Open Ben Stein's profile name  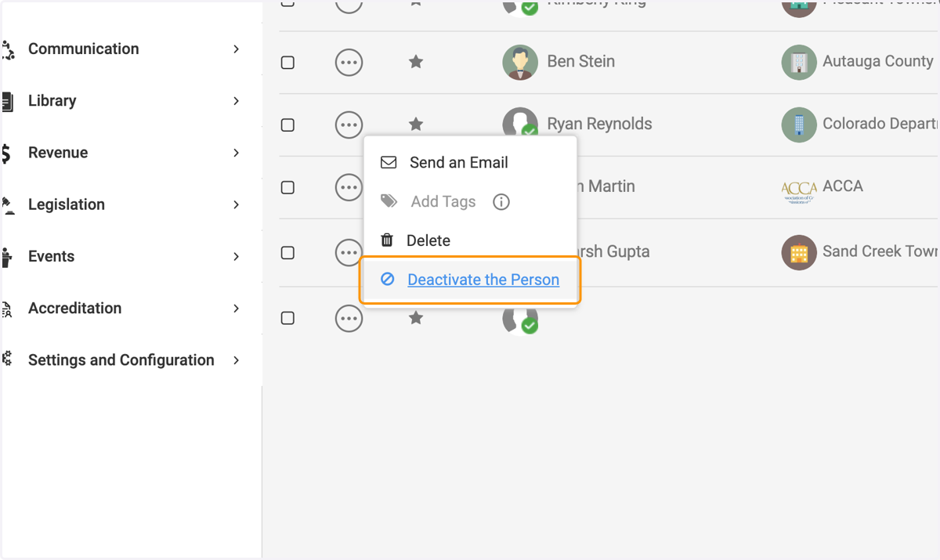click(x=580, y=61)
